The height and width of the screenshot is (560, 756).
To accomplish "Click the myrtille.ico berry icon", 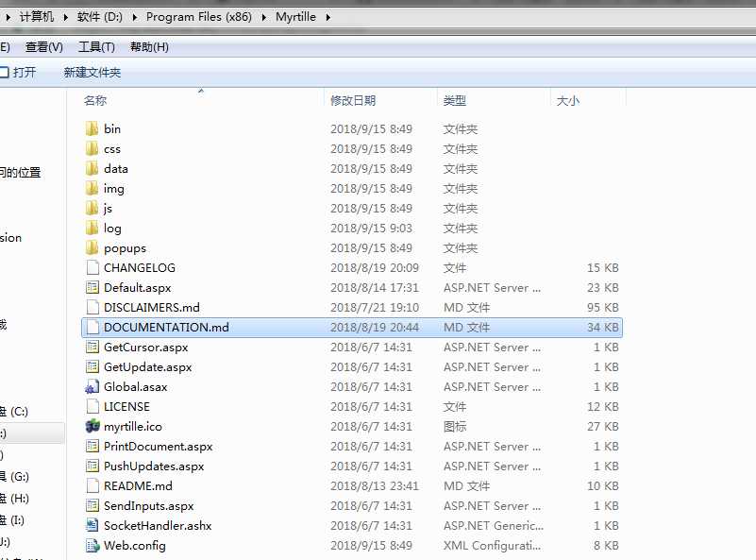I will [92, 426].
